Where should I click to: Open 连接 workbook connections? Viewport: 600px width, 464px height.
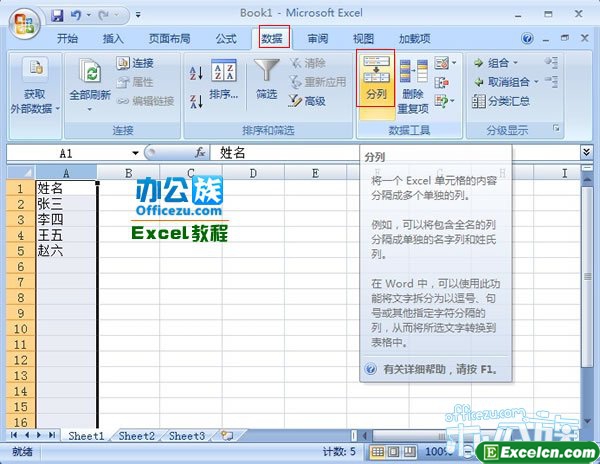click(135, 63)
